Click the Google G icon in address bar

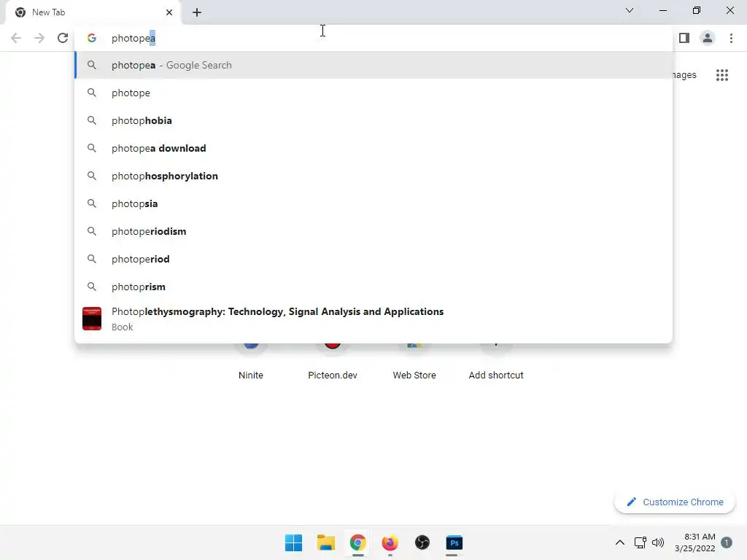[x=92, y=38]
